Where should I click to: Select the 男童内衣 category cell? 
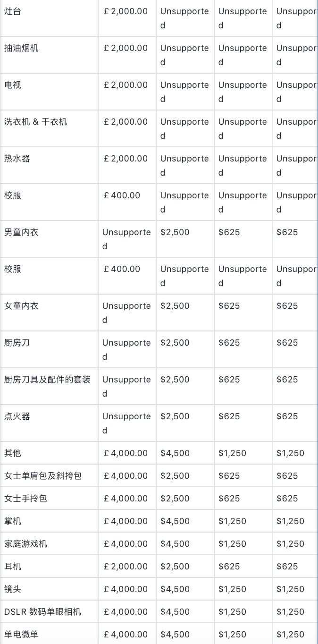(21, 232)
